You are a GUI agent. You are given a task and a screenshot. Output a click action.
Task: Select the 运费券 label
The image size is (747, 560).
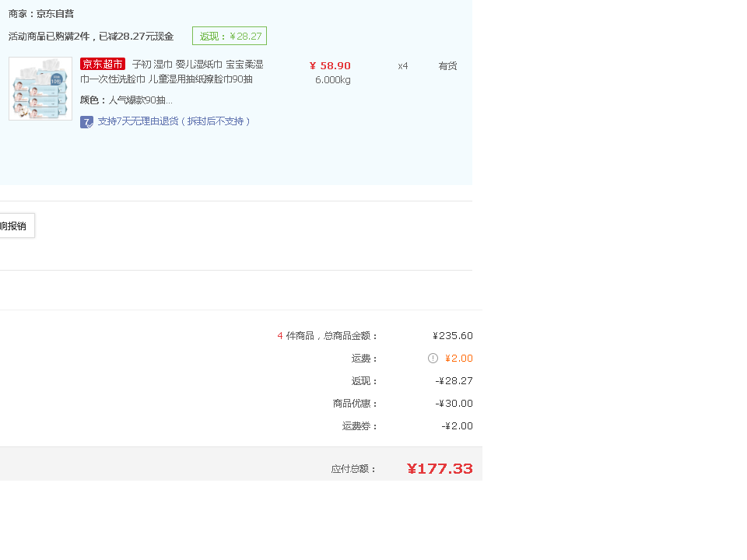(x=359, y=425)
